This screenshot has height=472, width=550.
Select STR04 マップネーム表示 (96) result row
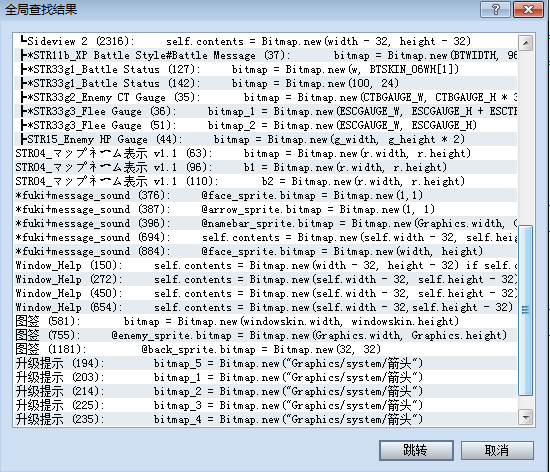pos(266,167)
